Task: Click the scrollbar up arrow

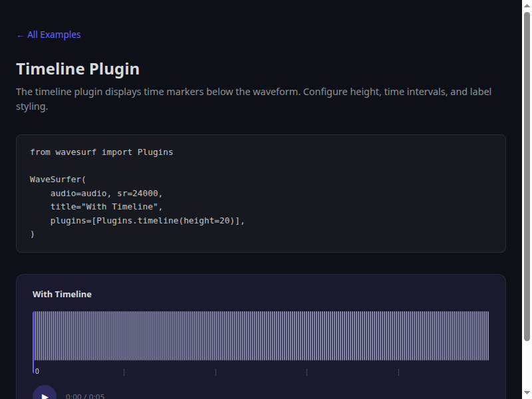Action: click(x=527, y=5)
